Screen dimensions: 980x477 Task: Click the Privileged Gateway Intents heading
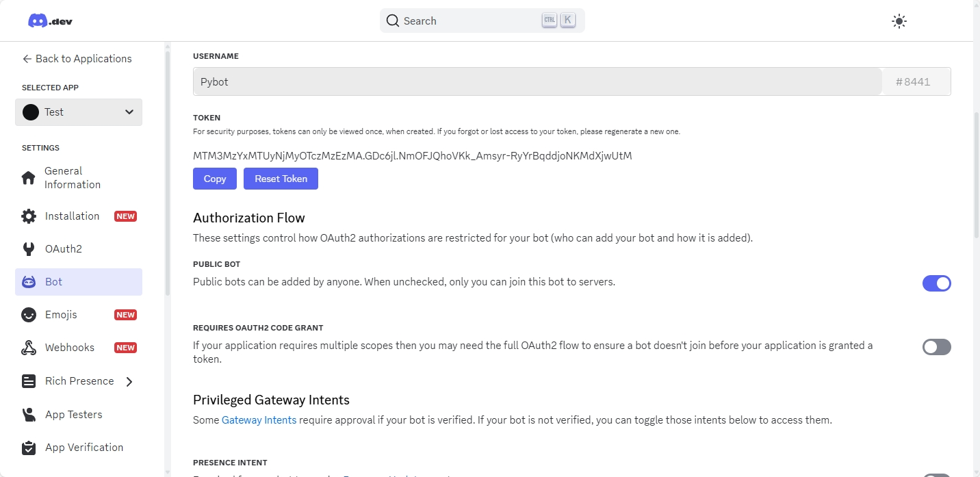pyautogui.click(x=271, y=400)
